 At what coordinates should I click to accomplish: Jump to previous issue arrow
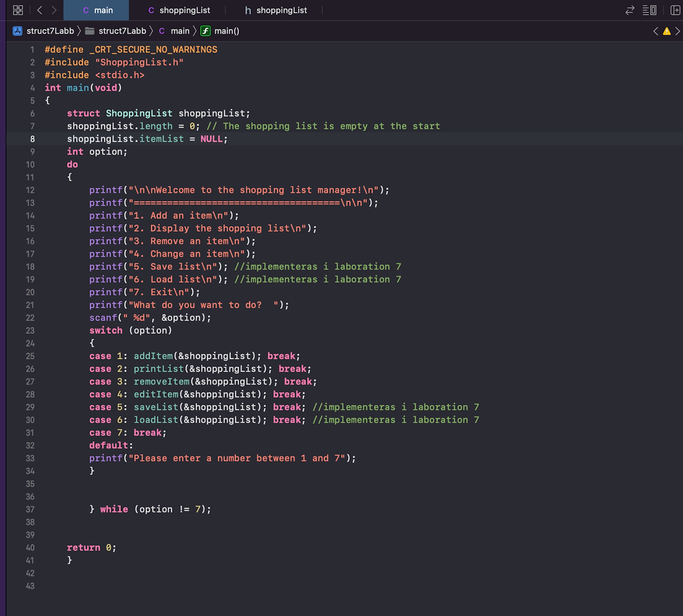pos(656,31)
